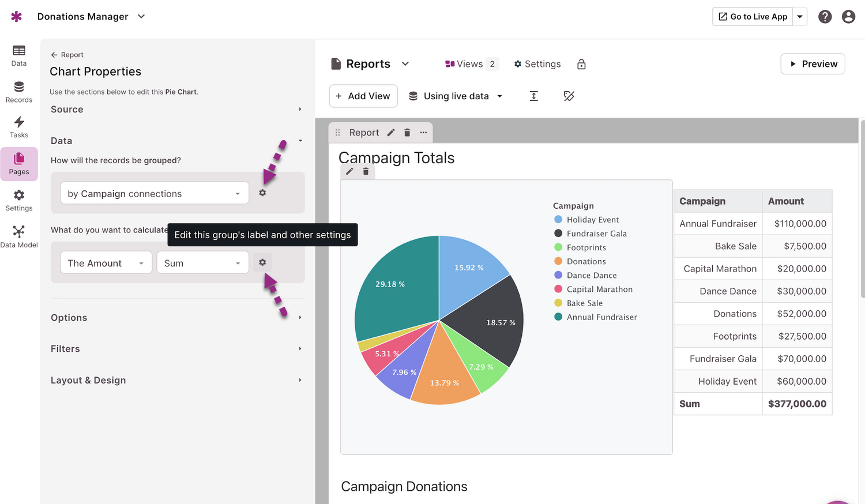Open page Settings tab

pyautogui.click(x=537, y=64)
